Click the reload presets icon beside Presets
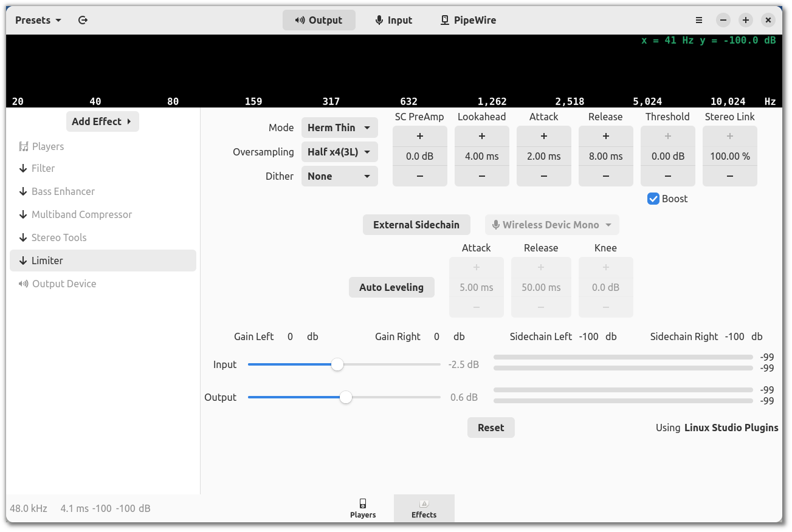792x532 pixels. point(83,20)
